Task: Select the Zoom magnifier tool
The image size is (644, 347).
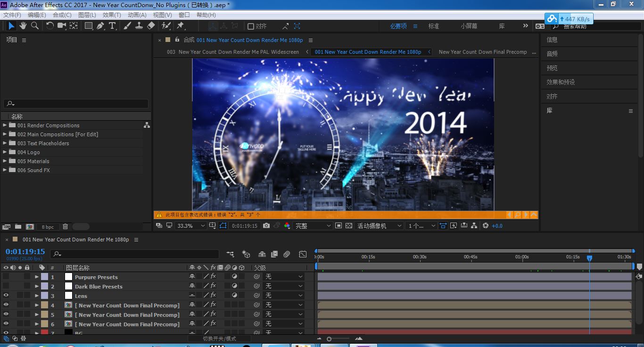Action: pyautogui.click(x=34, y=26)
